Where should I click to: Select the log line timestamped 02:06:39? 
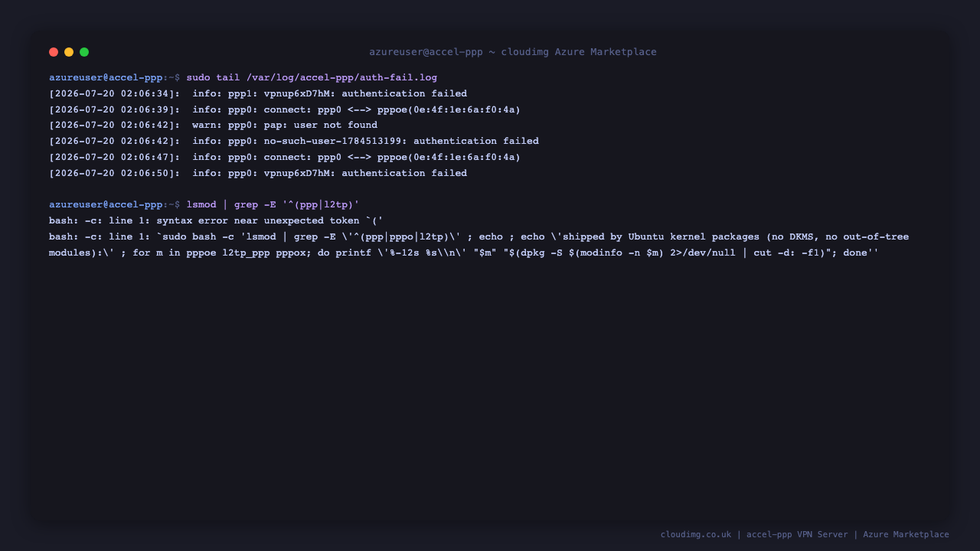point(285,110)
